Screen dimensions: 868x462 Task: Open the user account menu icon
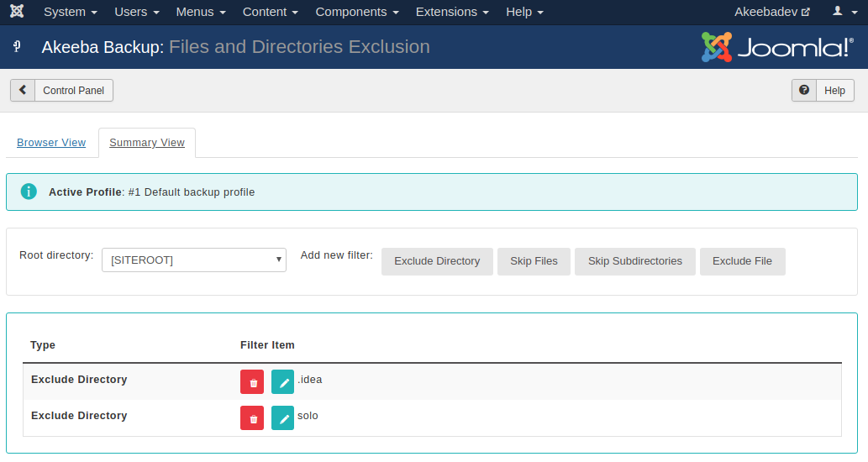(x=844, y=12)
